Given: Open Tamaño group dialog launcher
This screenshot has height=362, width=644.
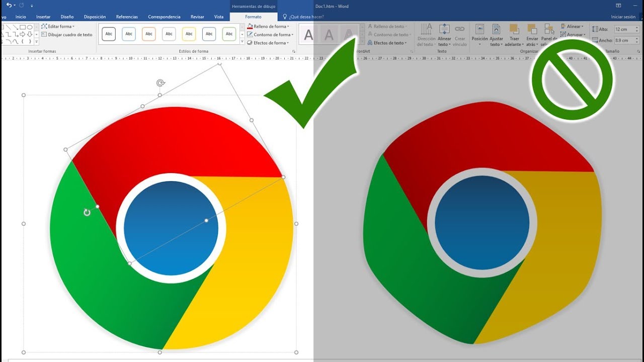Looking at the screenshot, I should (639, 51).
